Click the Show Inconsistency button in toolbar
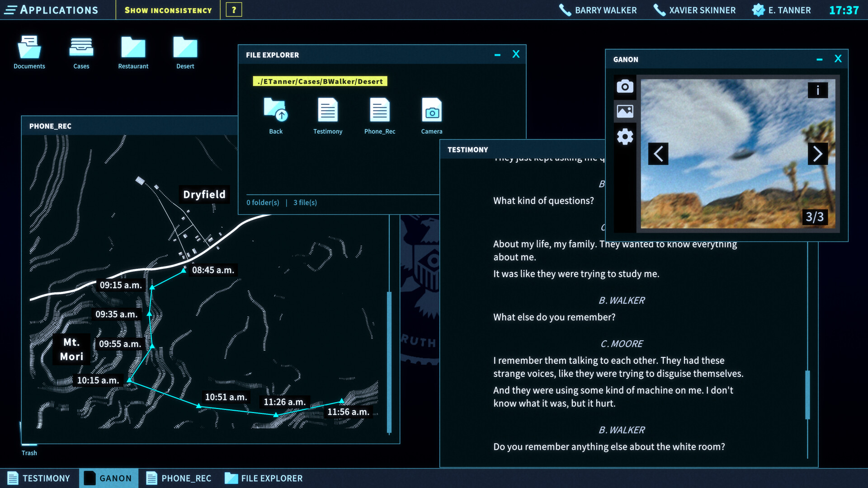Screen dimensions: 868x488 coord(169,10)
